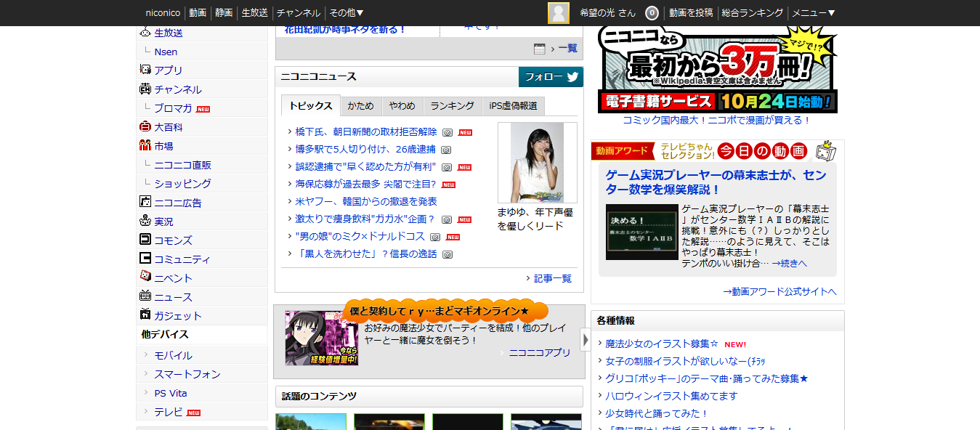Screen dimensions: 980x430
Task: Click 動画を投稿 in top bar
Action: (691, 13)
